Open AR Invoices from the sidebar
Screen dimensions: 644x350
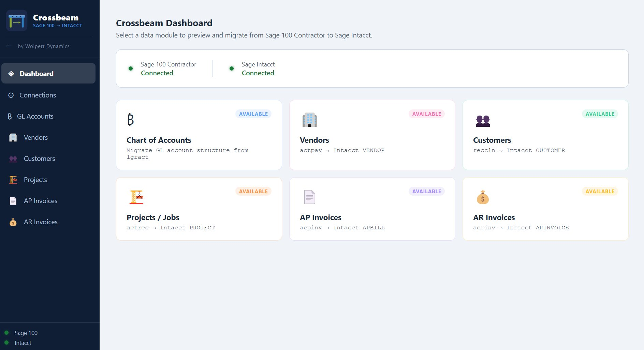click(x=48, y=222)
